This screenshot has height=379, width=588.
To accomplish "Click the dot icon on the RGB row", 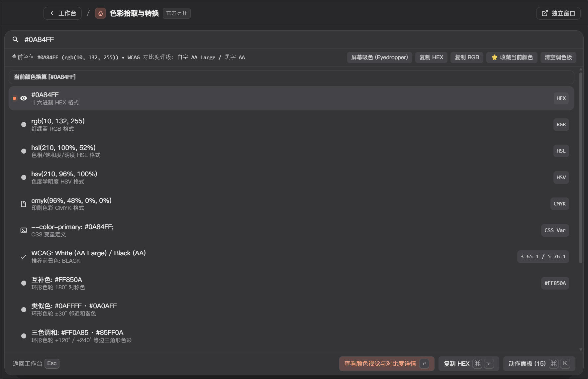I will tap(24, 125).
